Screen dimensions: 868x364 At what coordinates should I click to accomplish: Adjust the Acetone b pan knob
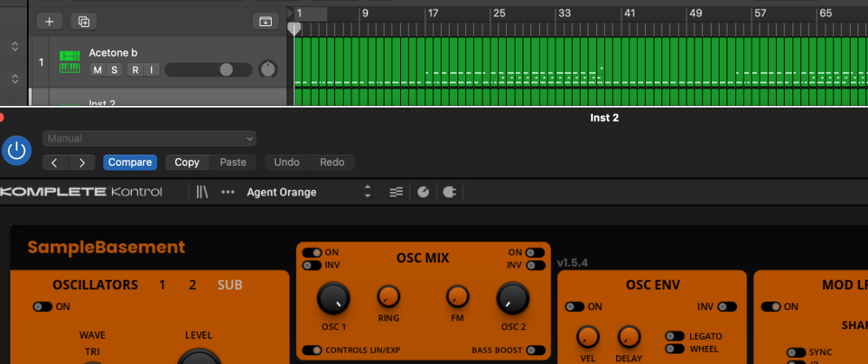click(268, 69)
